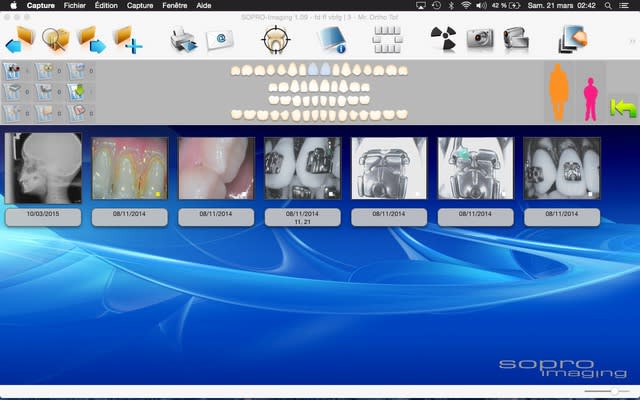640x400 pixels.
Task: Click the folder with magnifying glass icon
Action: click(x=55, y=39)
